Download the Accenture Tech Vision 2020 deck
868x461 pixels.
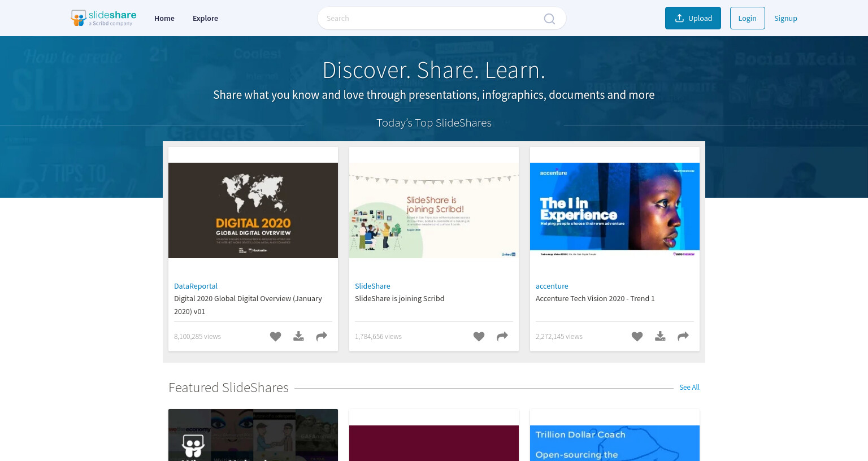(x=660, y=337)
